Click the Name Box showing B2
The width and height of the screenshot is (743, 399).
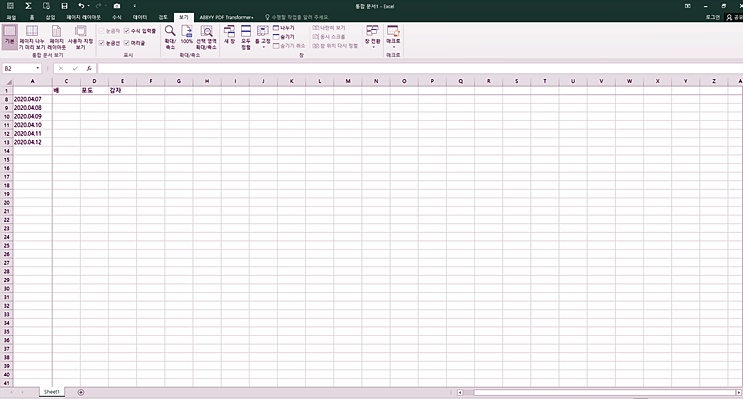(18, 68)
